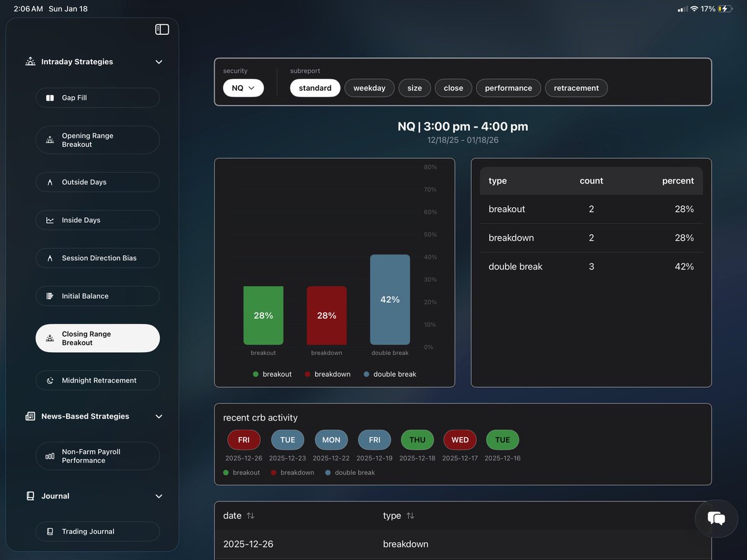The image size is (747, 560).
Task: Toggle double break series in chart legend
Action: tap(390, 374)
